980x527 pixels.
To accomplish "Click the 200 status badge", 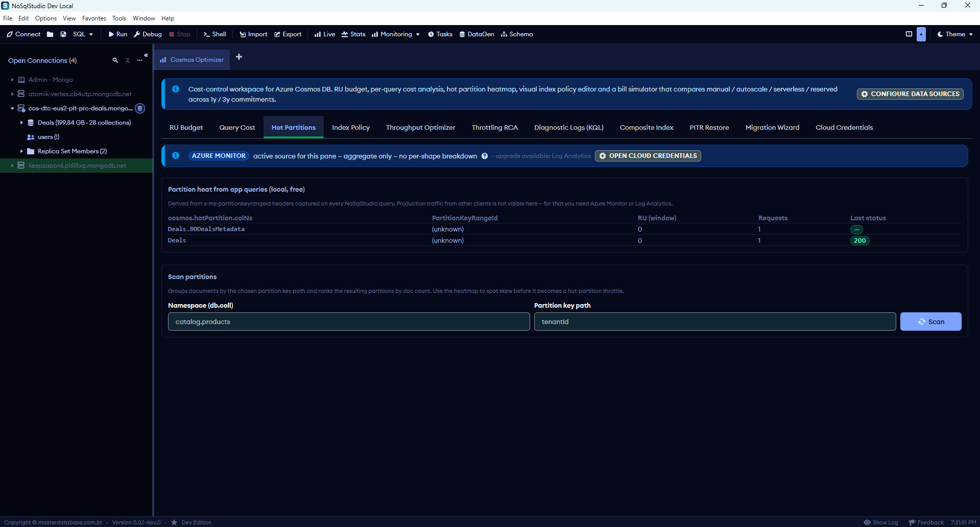I will [x=860, y=241].
